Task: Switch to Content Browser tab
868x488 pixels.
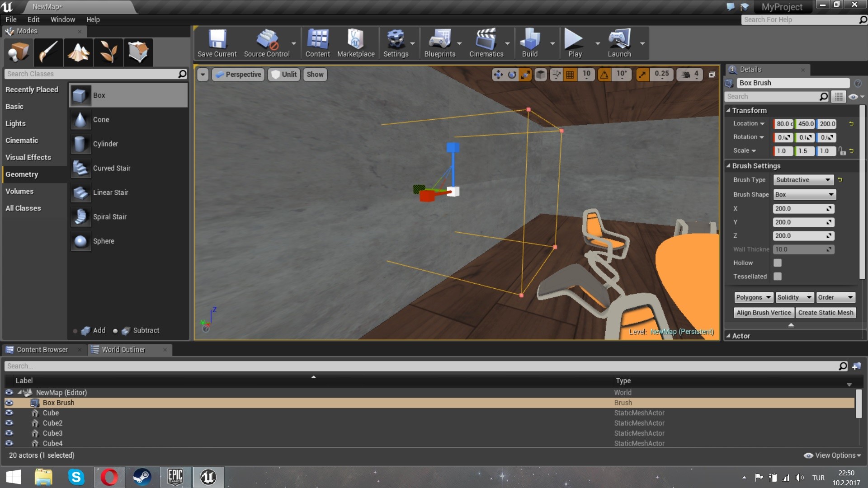Action: point(42,350)
